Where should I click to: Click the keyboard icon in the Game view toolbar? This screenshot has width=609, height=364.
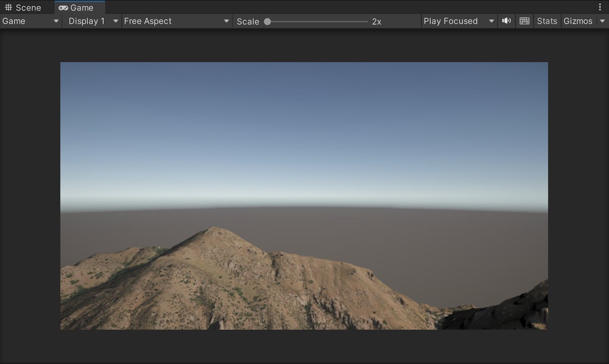tap(524, 21)
